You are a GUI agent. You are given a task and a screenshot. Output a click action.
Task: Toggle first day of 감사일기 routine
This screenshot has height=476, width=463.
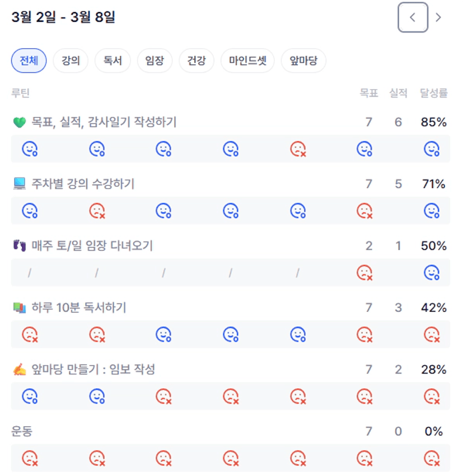pyautogui.click(x=29, y=149)
